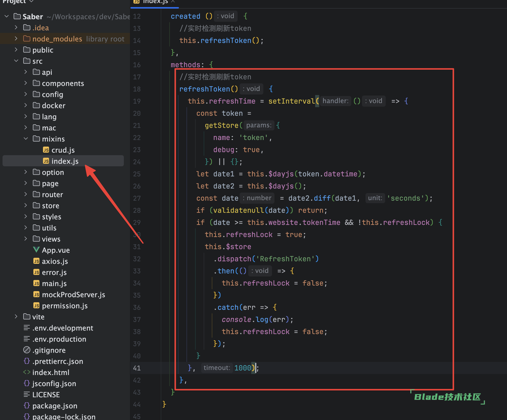Viewport: 507px width, 420px height.
Task: Select the option folder
Action: pyautogui.click(x=53, y=172)
